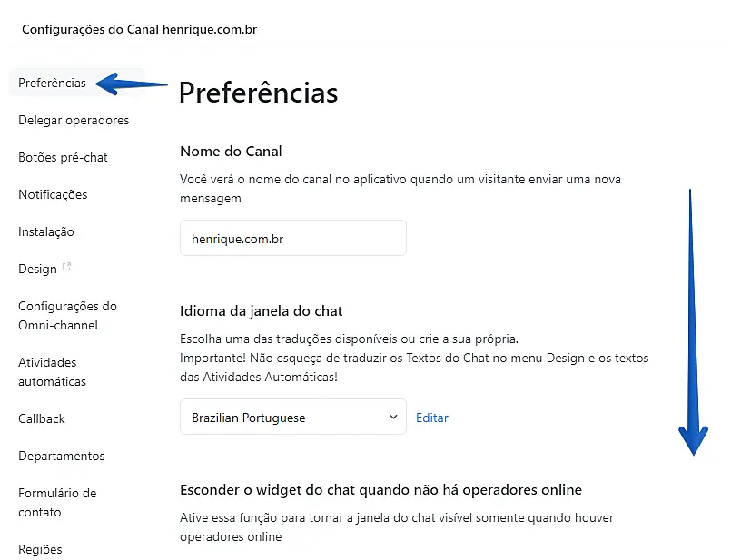Click the channel name field with henrique.com.br
Screen dimensions: 731x560
pyautogui.click(x=292, y=238)
